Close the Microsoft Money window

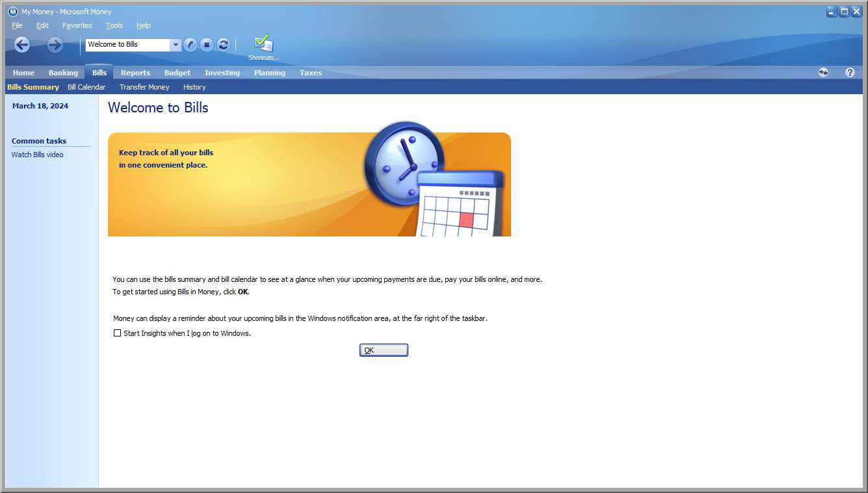click(x=856, y=12)
